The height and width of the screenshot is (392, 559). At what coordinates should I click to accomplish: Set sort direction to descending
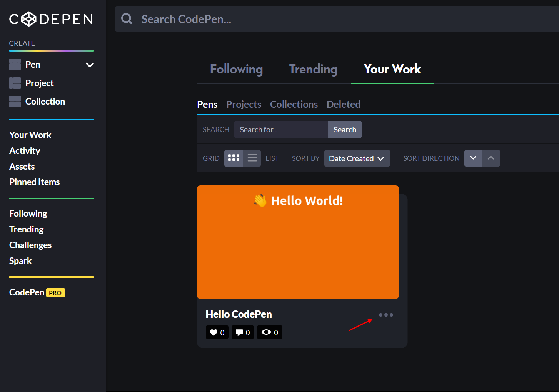(473, 158)
